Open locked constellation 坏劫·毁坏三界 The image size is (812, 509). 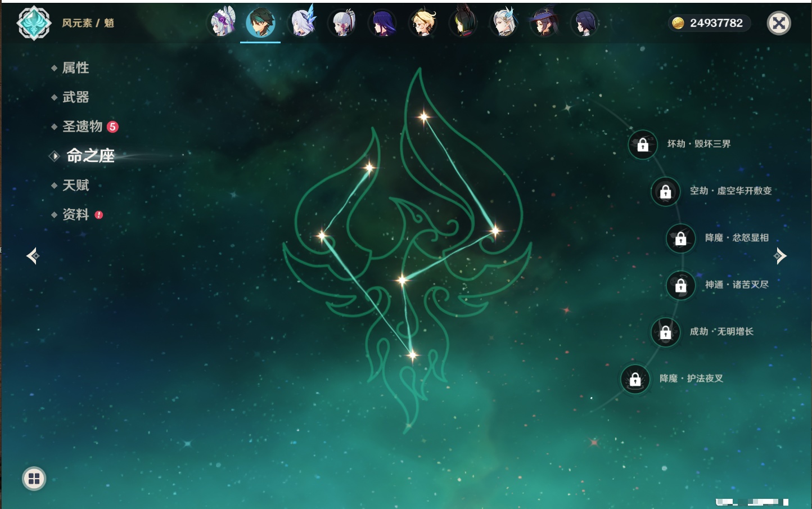(x=643, y=145)
